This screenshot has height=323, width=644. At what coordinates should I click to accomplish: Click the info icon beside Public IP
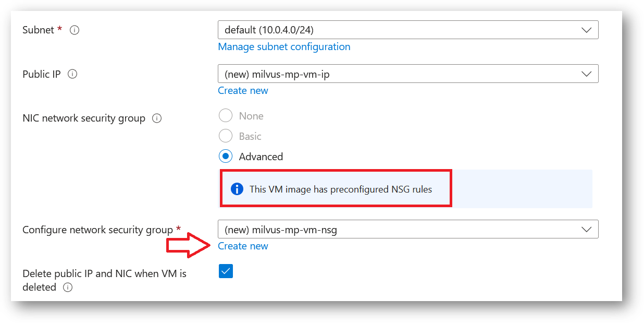[x=73, y=74]
